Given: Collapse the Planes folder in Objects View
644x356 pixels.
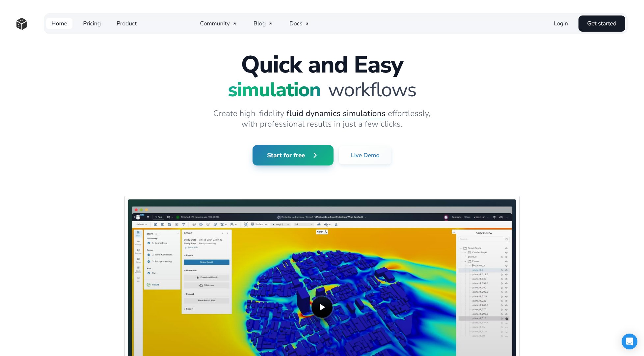Looking at the screenshot, I should tap(465, 261).
